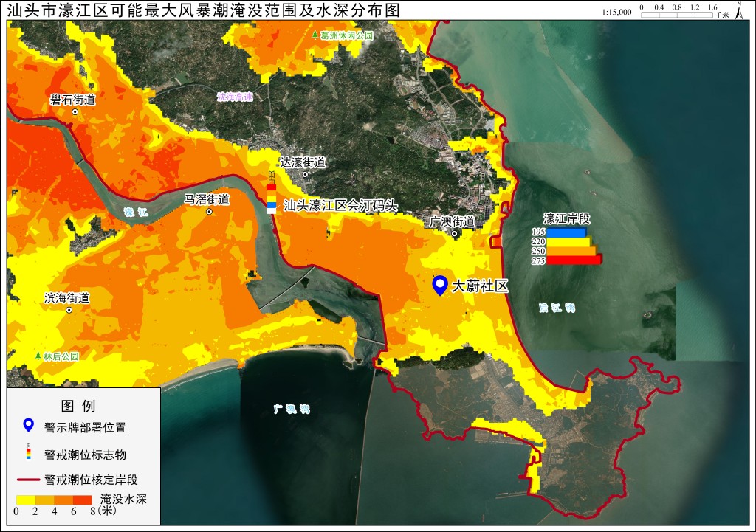This screenshot has height=532, width=756.
Task: Click the "濠江岸段" chart heading
Action: click(566, 218)
